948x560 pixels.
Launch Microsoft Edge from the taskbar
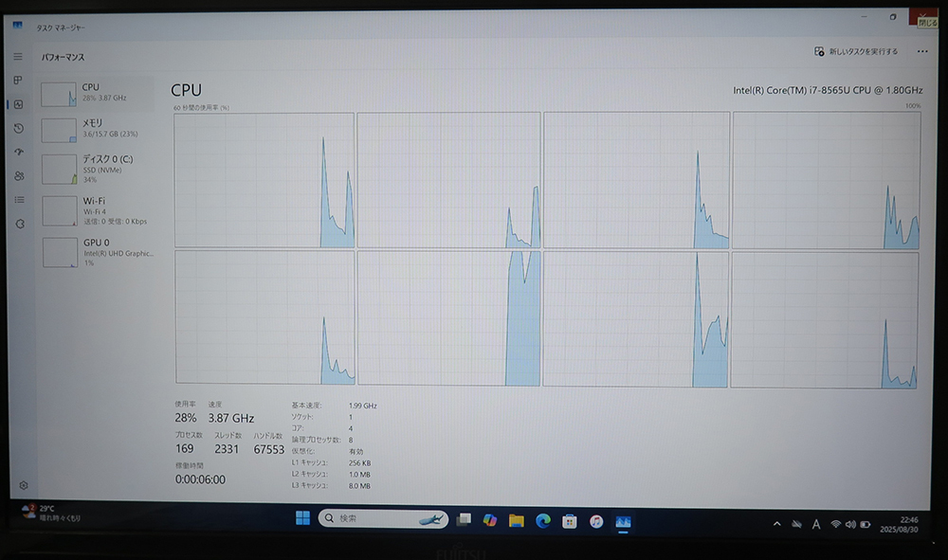543,520
